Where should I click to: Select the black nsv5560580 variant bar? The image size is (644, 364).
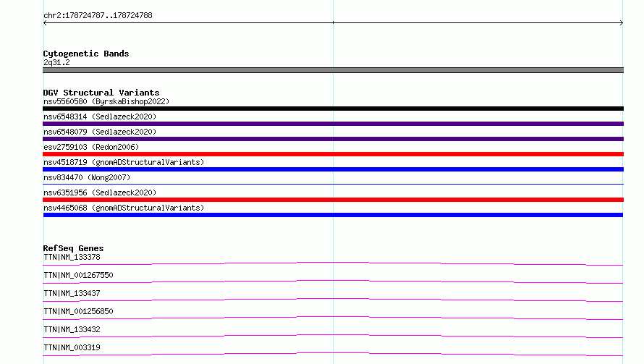[x=333, y=109]
